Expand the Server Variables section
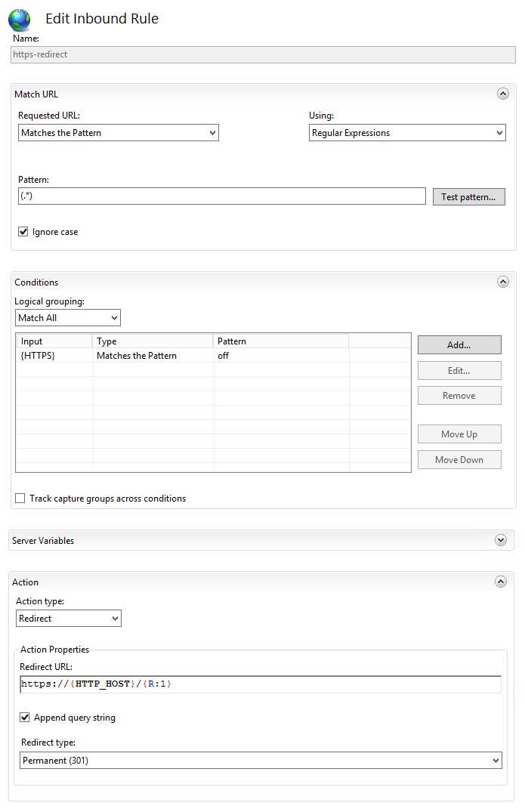525x812 pixels. pyautogui.click(x=500, y=540)
